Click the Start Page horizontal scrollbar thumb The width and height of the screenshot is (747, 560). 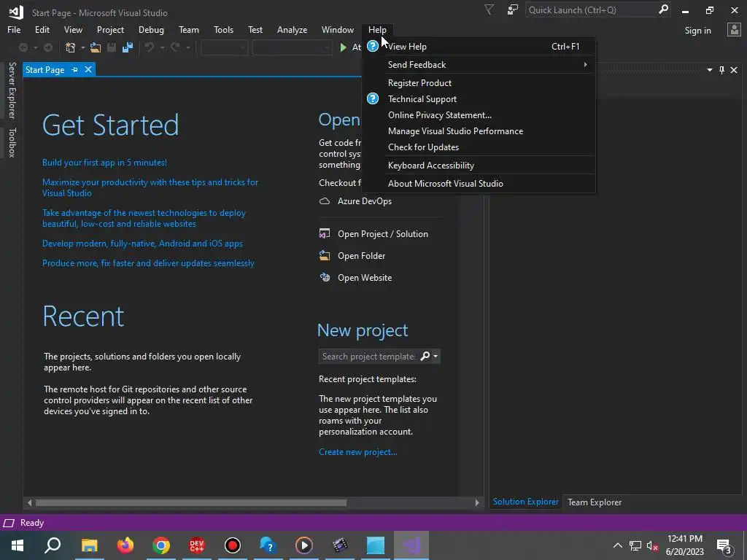(x=191, y=502)
